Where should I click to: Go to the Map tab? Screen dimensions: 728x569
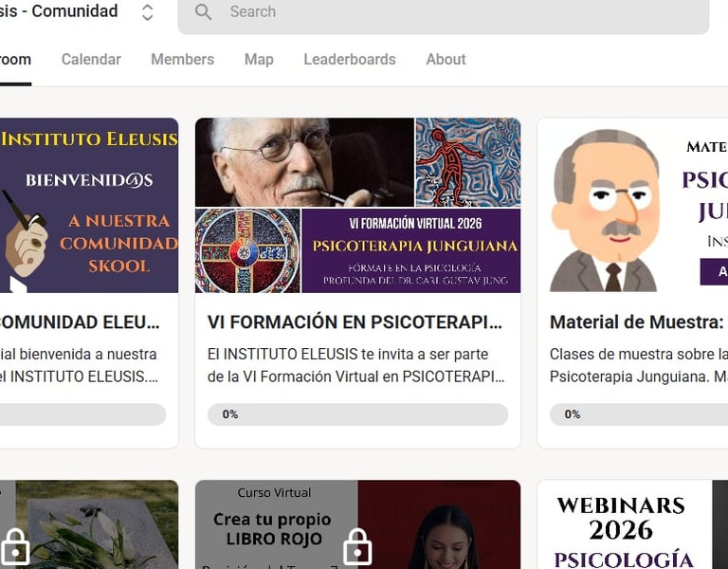click(259, 60)
